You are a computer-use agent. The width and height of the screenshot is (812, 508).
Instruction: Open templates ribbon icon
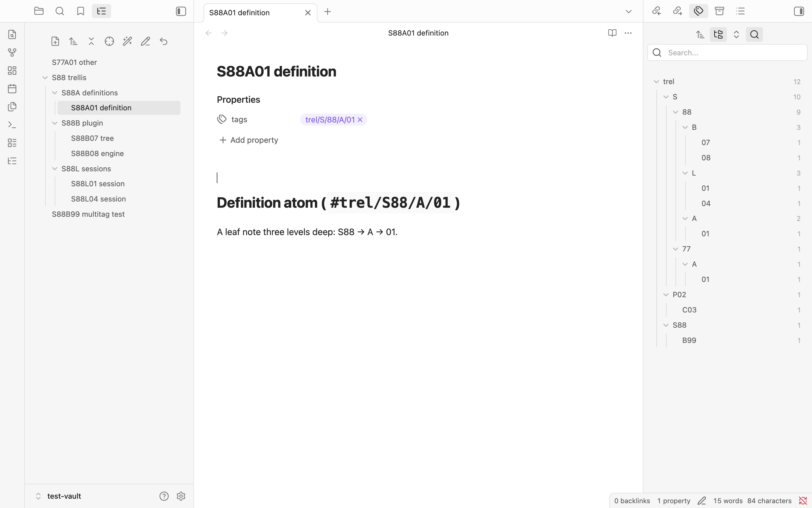12,107
